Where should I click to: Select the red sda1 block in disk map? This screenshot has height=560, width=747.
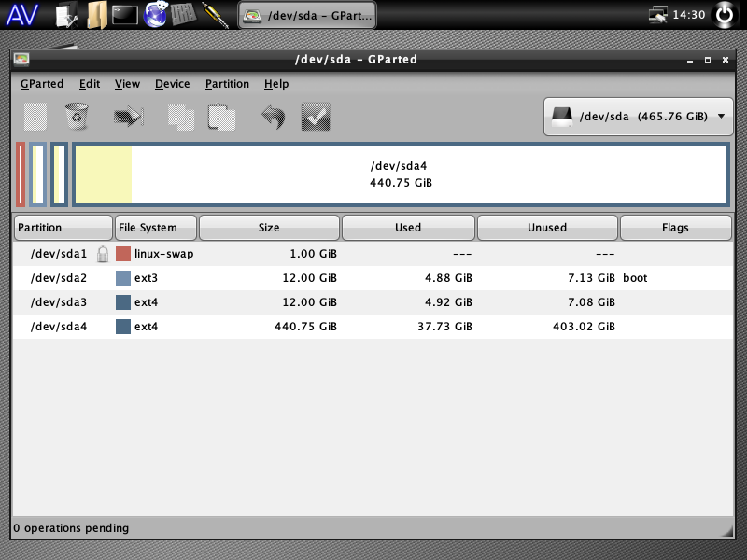pyautogui.click(x=21, y=175)
